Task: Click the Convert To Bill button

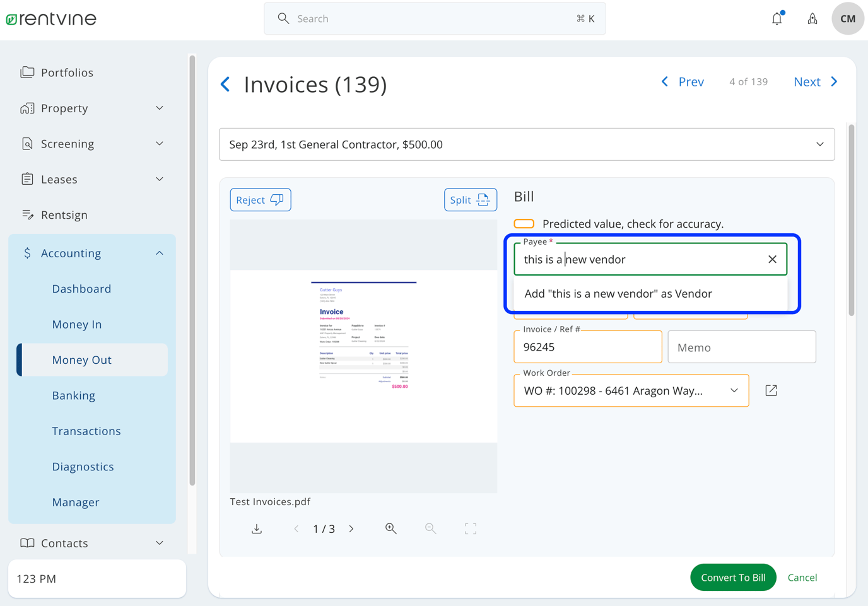Action: pos(733,578)
